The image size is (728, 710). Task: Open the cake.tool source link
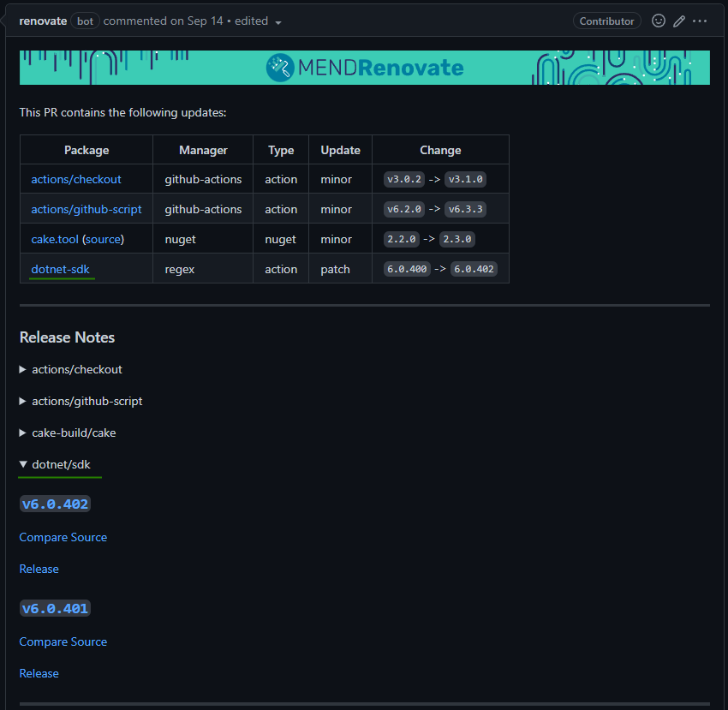103,239
